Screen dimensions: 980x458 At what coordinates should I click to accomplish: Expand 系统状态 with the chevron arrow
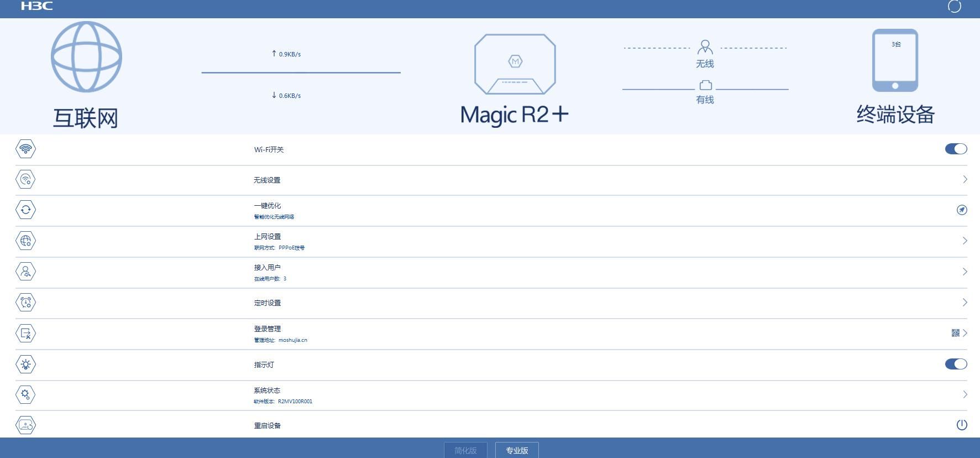(x=965, y=394)
